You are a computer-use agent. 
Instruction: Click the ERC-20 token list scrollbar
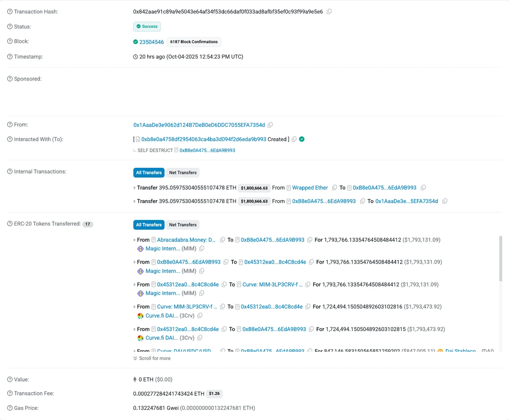(501, 259)
